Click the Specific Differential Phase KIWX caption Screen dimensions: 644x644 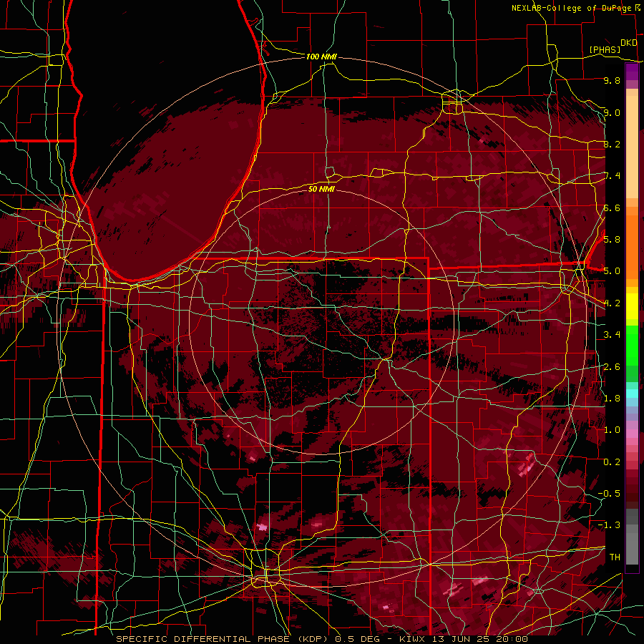322,639
